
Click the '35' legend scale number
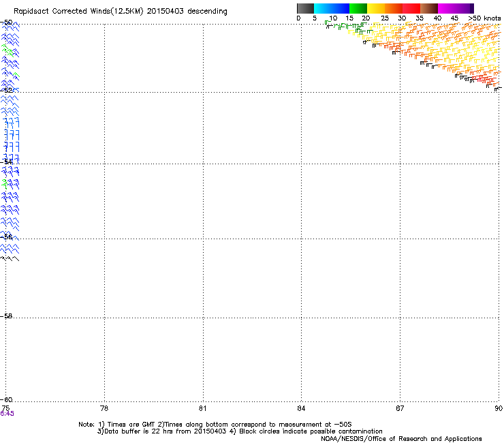click(x=420, y=18)
